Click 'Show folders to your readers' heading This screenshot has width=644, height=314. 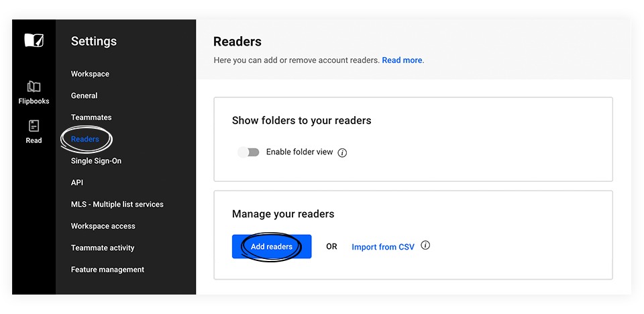[x=301, y=120]
